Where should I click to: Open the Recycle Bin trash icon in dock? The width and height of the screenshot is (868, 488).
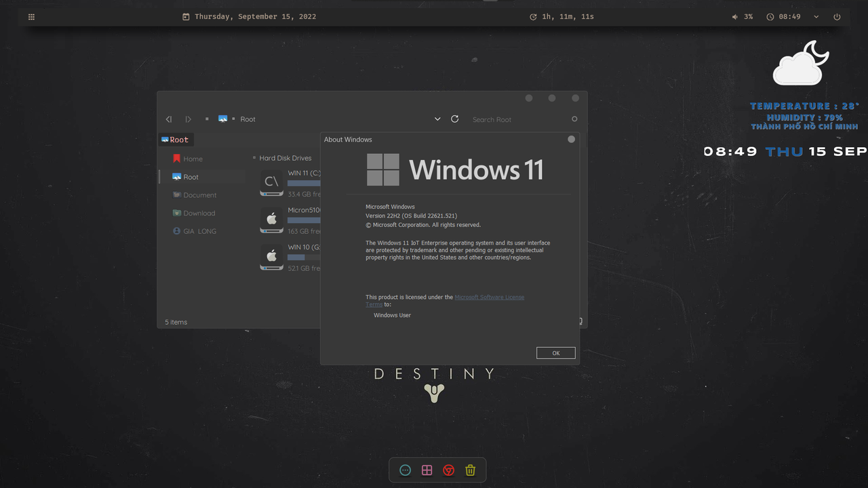coord(470,470)
